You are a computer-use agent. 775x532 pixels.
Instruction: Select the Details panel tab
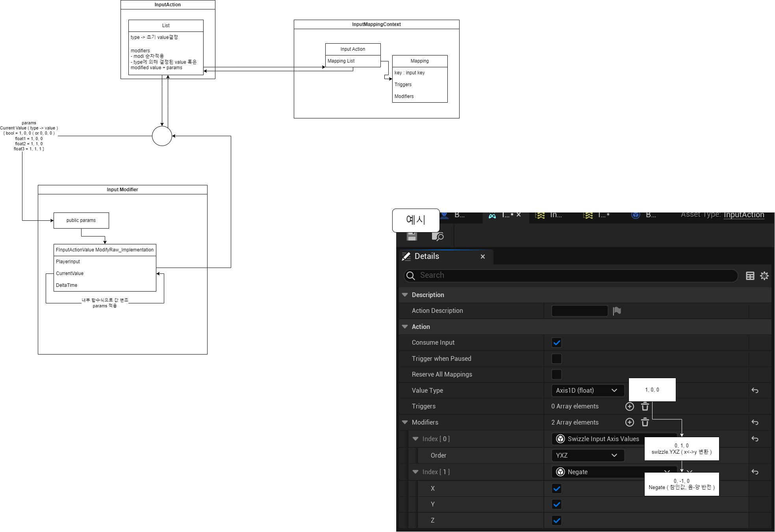tap(427, 256)
